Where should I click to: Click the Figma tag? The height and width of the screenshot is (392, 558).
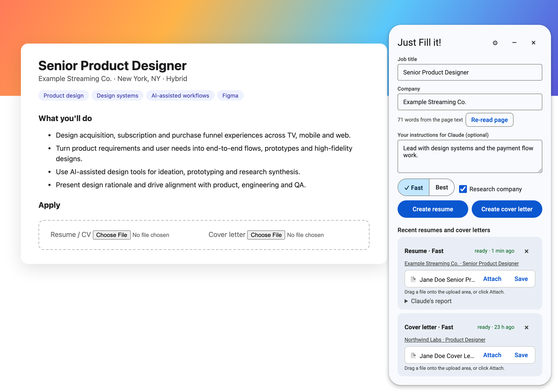tap(230, 95)
